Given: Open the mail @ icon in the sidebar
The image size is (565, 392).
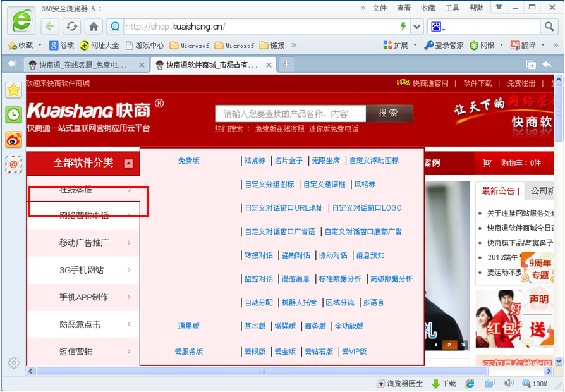Looking at the screenshot, I should [14, 165].
